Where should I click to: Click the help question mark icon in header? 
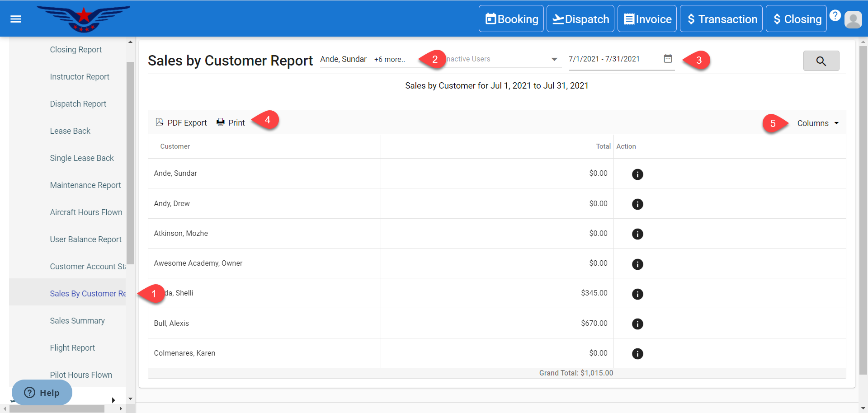(835, 16)
